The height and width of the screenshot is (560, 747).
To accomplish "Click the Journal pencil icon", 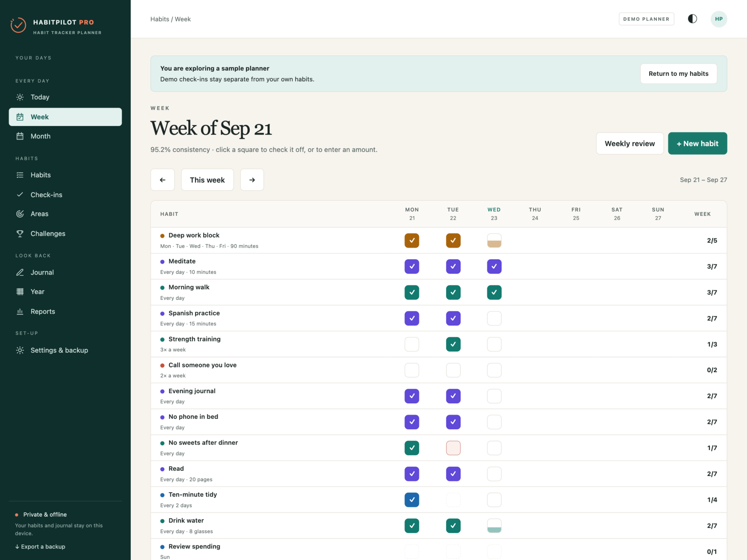I will click(x=20, y=272).
